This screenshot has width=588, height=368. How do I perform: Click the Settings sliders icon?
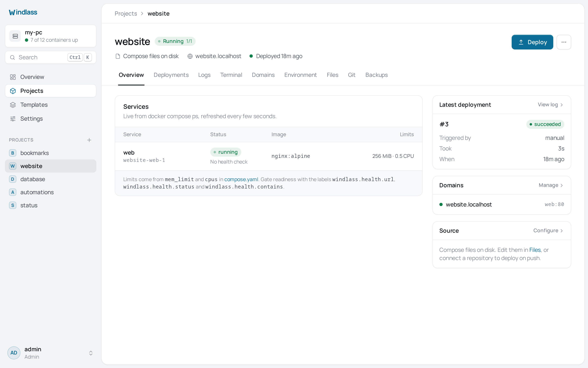click(13, 119)
